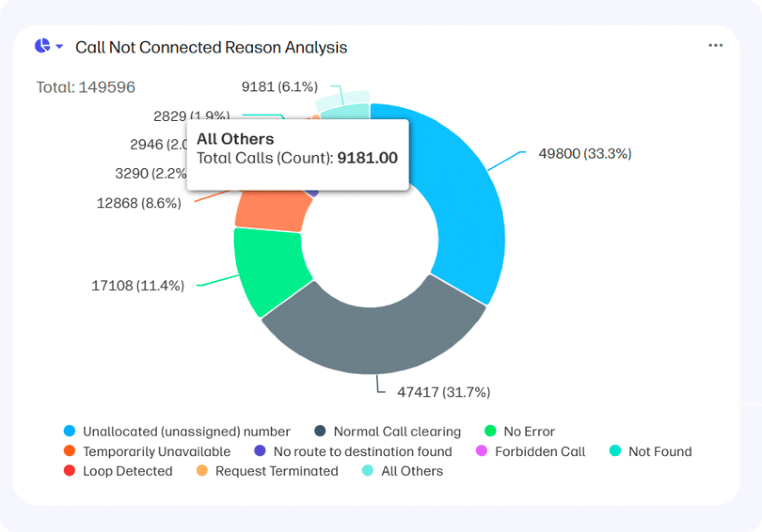
Task: Select the magenta Forbidden Call legend dot
Action: pyautogui.click(x=482, y=451)
